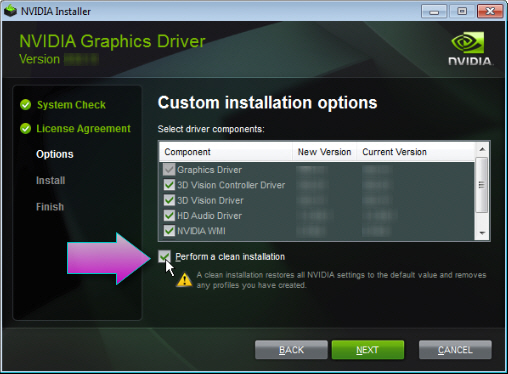Image resolution: width=508 pixels, height=374 pixels.
Task: Click the 3D Vision Controller Driver label
Action: click(231, 185)
